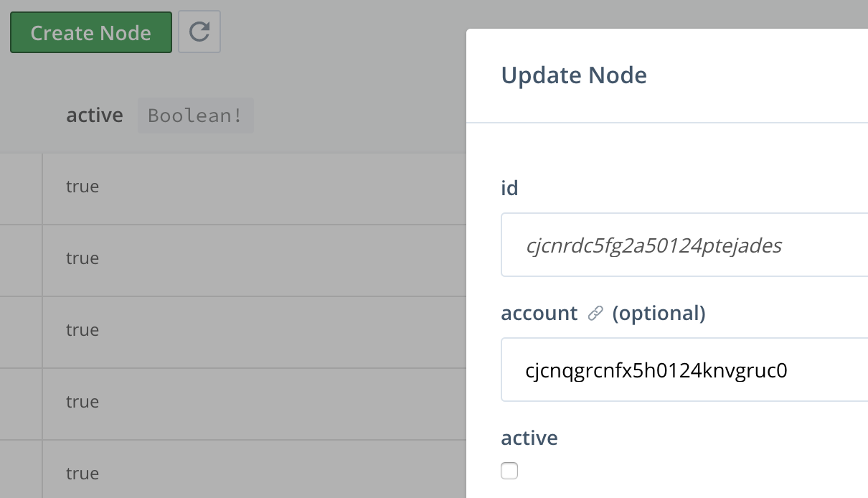The height and width of the screenshot is (498, 868).
Task: Click the narrow checkbox column of row one
Action: [22, 187]
